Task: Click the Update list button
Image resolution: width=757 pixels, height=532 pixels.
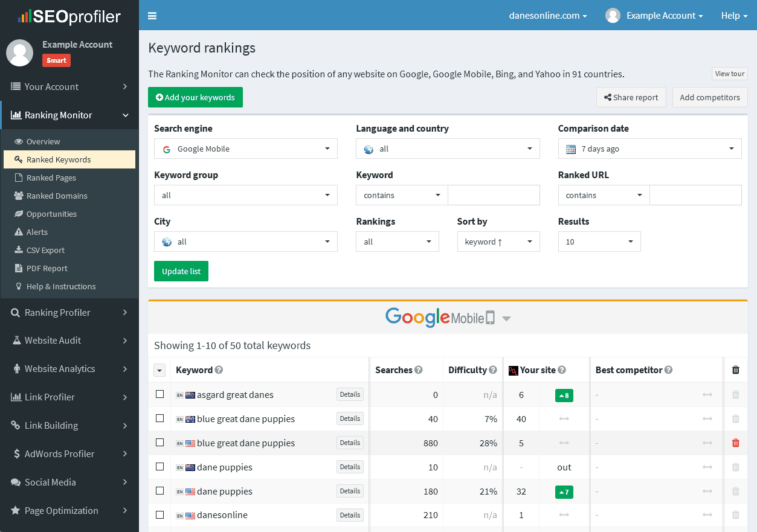Action: click(181, 271)
